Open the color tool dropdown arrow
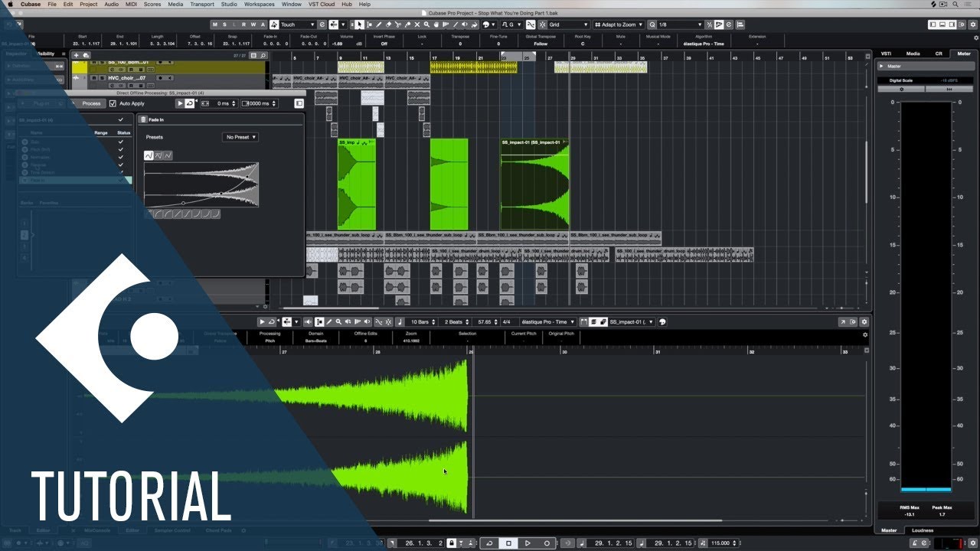The height and width of the screenshot is (551, 980). pos(494,24)
